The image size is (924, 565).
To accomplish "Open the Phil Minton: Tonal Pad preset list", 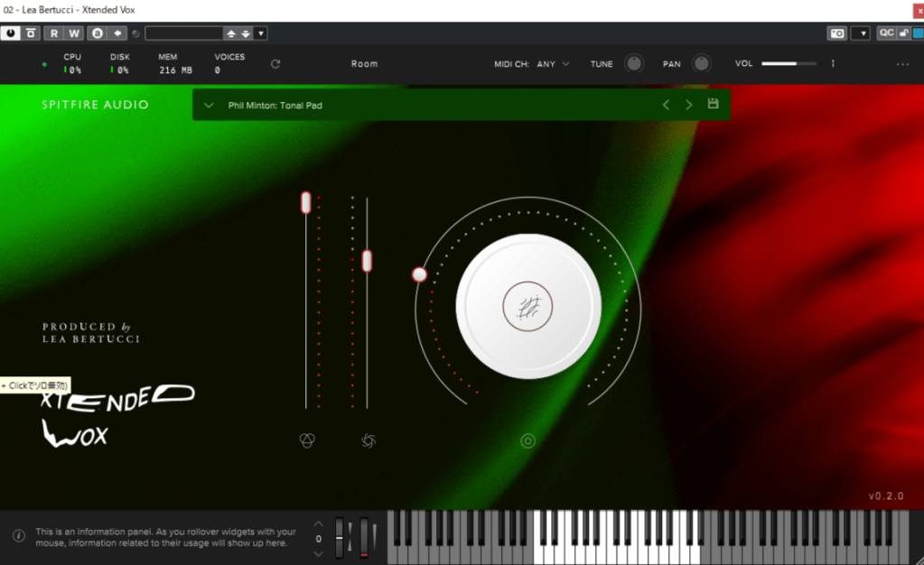I will click(275, 106).
